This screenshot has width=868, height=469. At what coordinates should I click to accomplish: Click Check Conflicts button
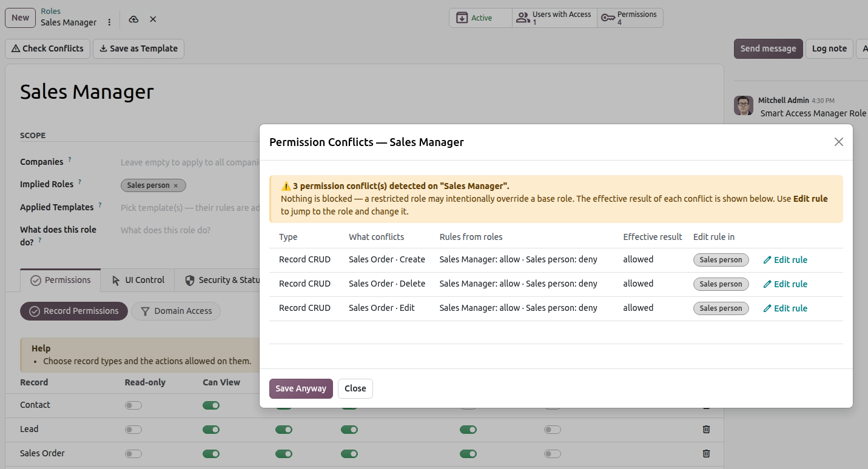tap(48, 48)
